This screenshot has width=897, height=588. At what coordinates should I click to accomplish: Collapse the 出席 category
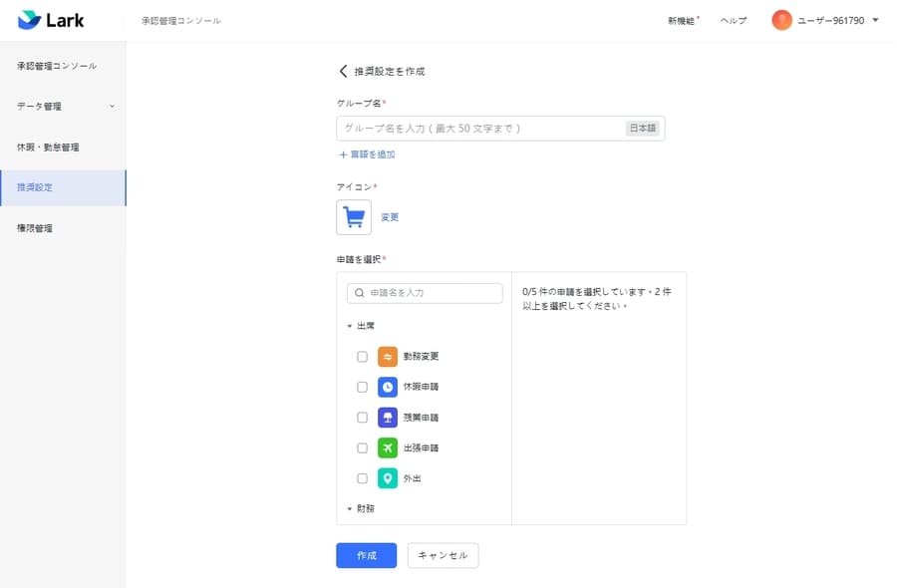[x=350, y=325]
